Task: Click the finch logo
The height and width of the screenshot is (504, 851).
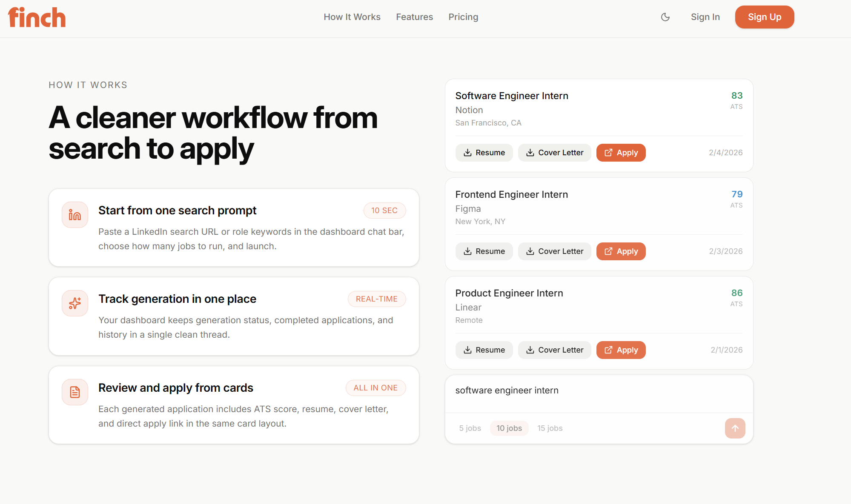Action: [37, 17]
